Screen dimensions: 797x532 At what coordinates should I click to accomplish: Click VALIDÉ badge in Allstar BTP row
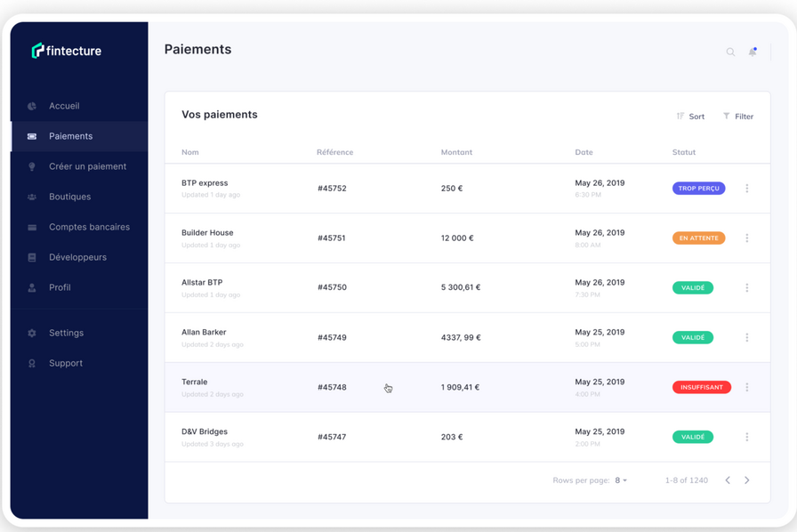point(693,288)
